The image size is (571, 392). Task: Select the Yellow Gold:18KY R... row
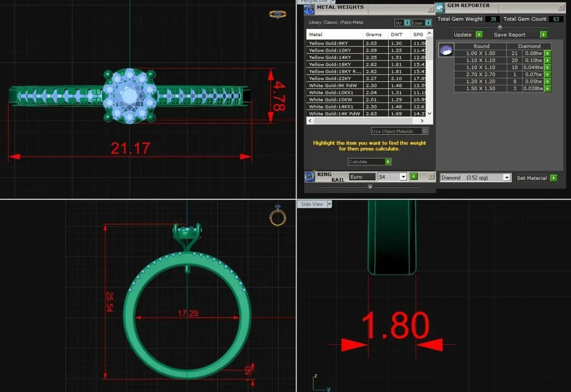tap(366, 71)
